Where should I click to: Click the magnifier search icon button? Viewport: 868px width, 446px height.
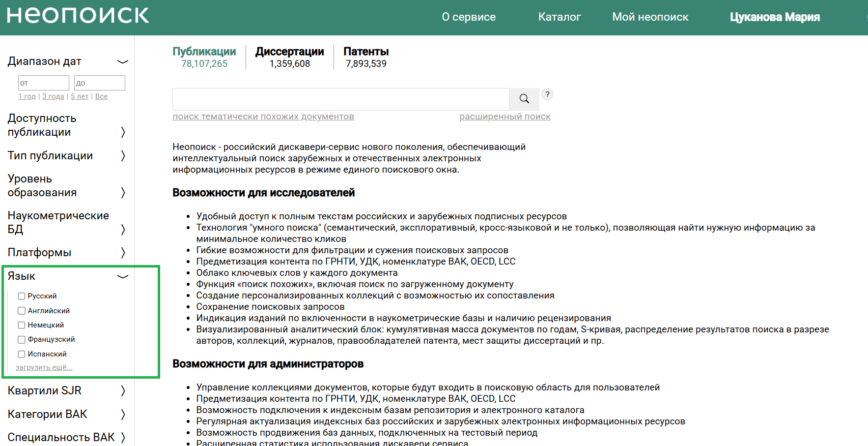[x=524, y=99]
